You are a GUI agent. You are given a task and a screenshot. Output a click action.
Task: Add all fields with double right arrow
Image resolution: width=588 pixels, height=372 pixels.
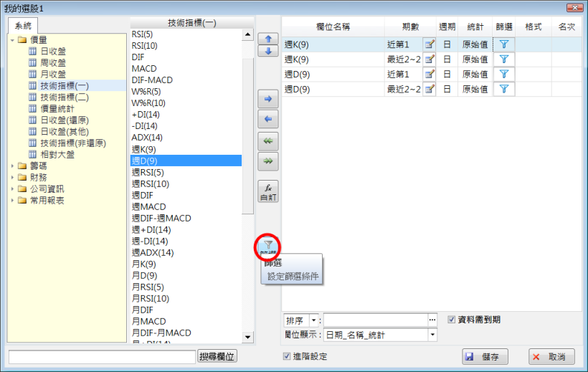268,161
